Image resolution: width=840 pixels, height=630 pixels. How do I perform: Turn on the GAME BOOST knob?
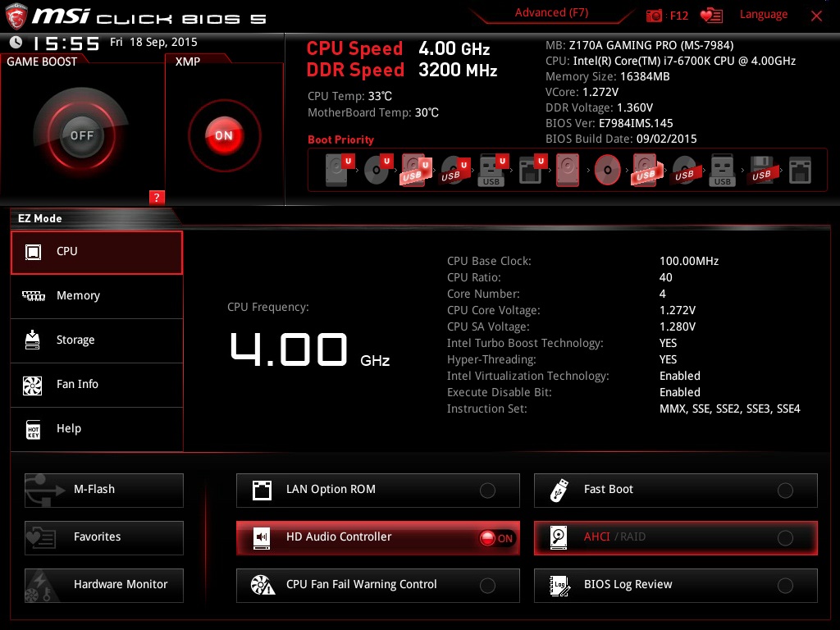click(x=81, y=135)
